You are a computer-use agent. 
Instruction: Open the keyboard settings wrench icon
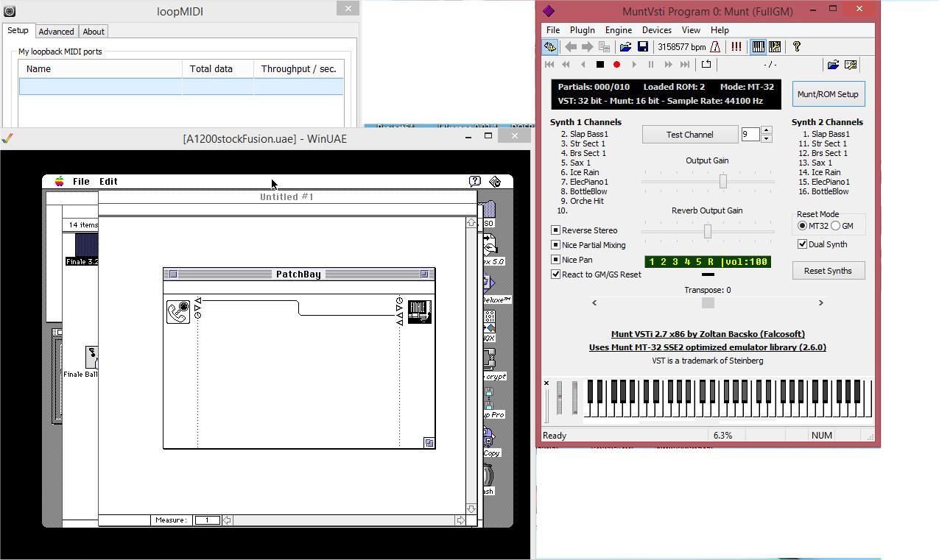click(x=775, y=46)
